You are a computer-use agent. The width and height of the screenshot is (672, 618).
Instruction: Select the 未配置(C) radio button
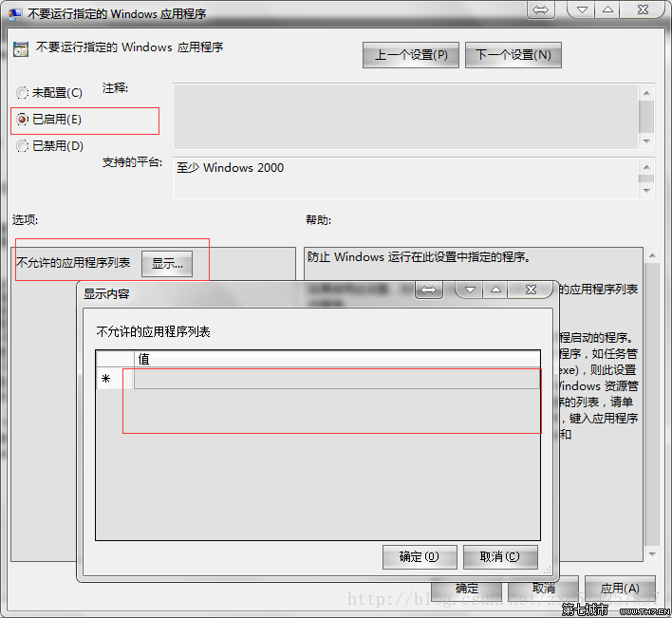(48, 93)
